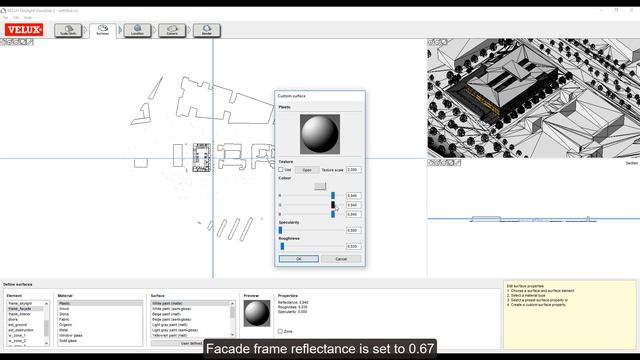Click the Specularity slider handle
This screenshot has width=640, height=360.
tap(280, 230)
